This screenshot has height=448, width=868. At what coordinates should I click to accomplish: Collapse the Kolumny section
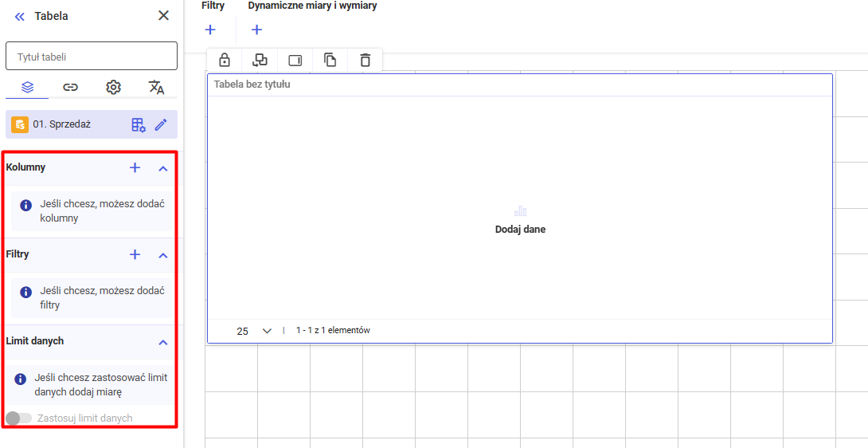coord(163,168)
